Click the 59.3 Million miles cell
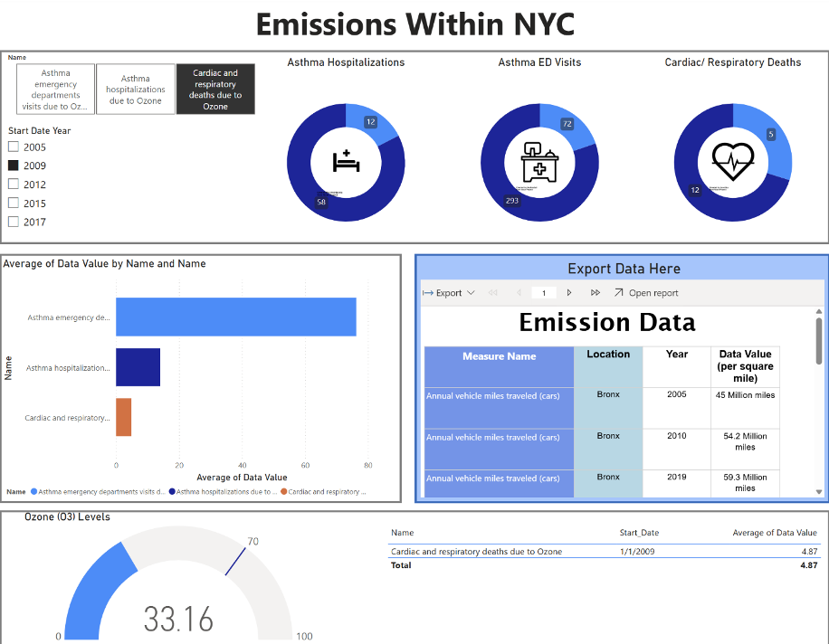829x644 pixels. click(745, 483)
